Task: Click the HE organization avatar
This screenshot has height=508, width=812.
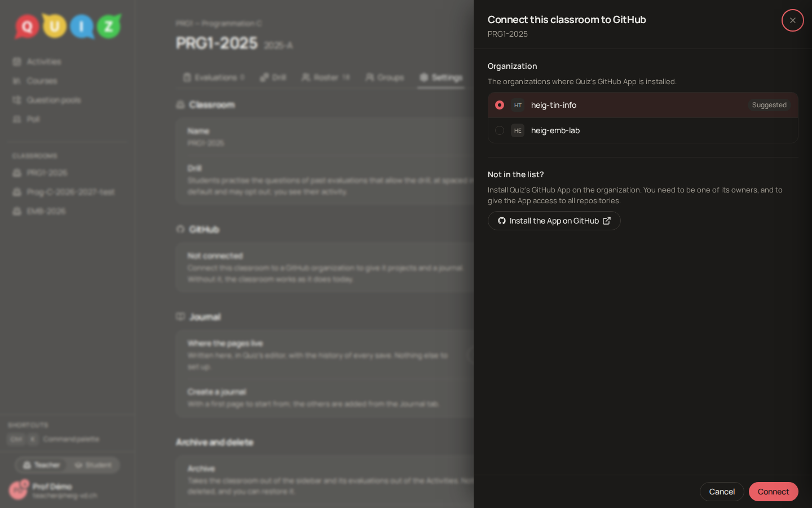Action: pos(518,130)
